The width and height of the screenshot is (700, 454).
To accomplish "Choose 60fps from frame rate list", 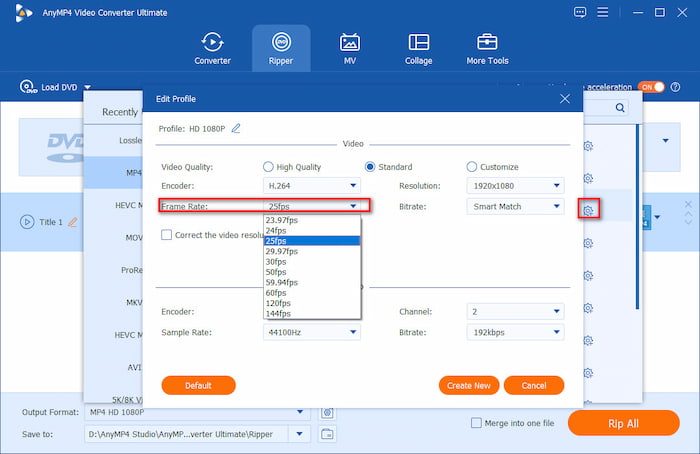I will pyautogui.click(x=312, y=293).
